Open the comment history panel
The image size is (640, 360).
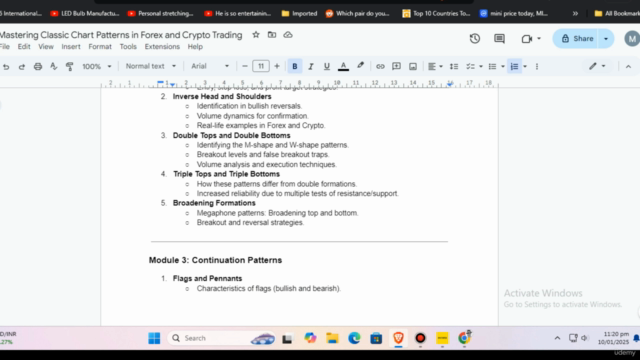[x=499, y=38]
